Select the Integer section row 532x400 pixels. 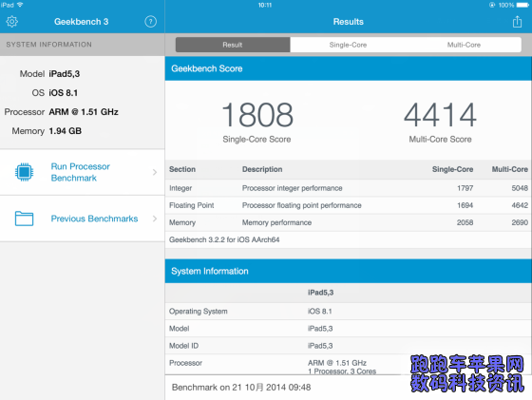pyautogui.click(x=349, y=188)
